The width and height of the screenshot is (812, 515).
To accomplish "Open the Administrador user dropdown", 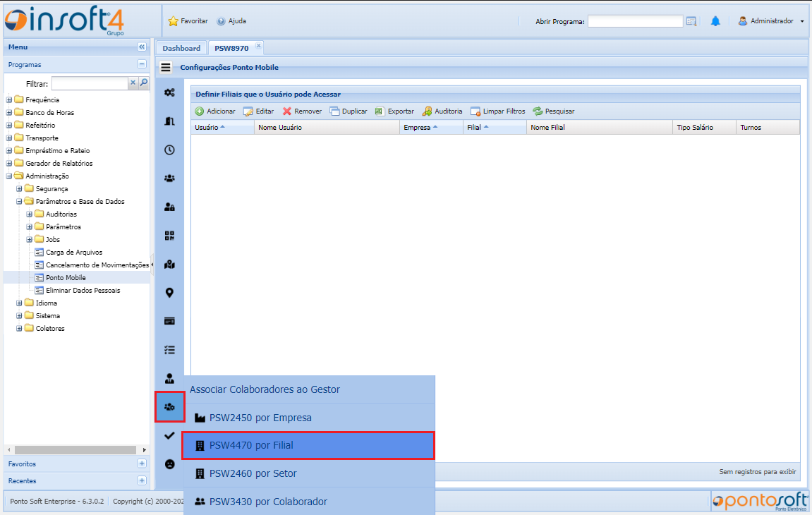I will click(771, 21).
